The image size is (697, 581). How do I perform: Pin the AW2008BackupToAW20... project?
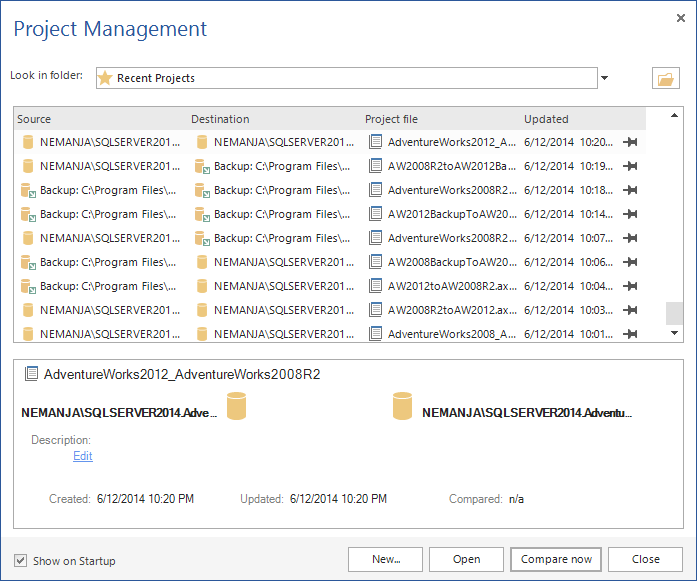point(630,262)
